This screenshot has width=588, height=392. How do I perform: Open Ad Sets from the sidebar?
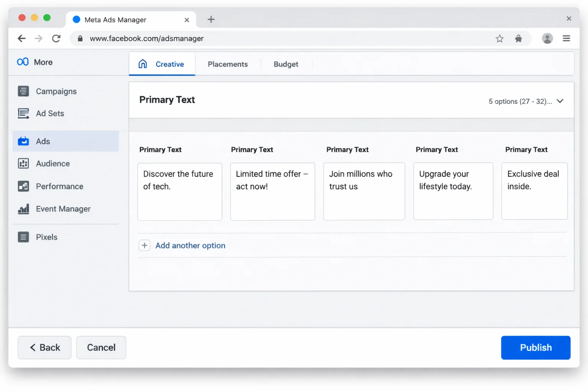click(x=23, y=113)
